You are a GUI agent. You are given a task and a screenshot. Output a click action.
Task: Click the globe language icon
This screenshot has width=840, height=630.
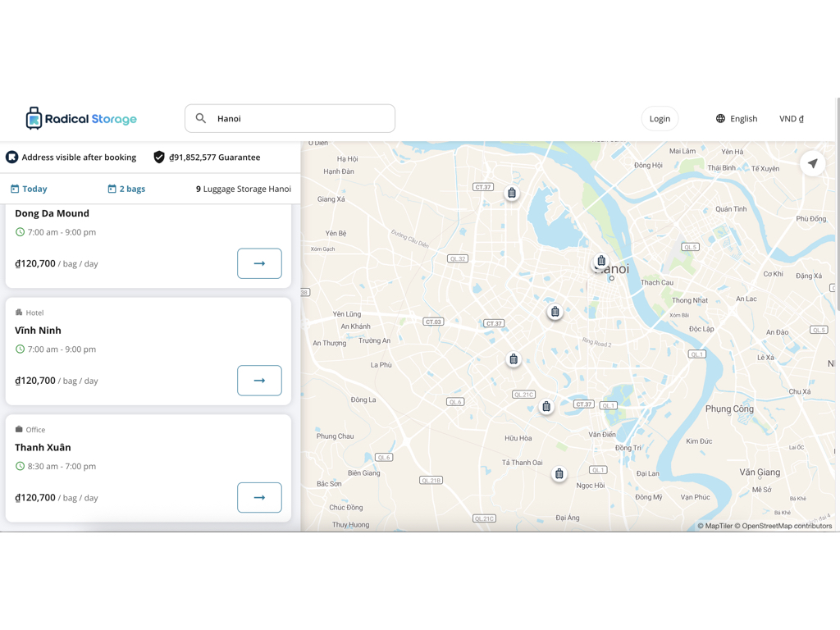coord(720,119)
